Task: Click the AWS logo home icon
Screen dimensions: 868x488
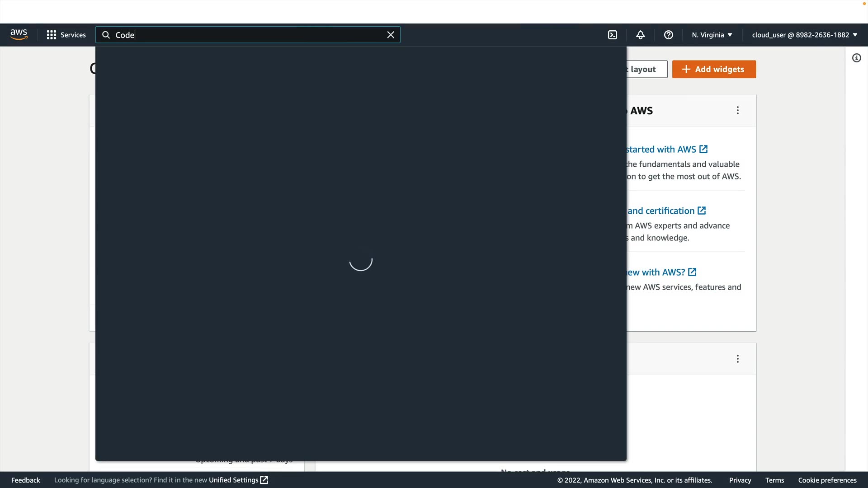Action: (x=19, y=35)
